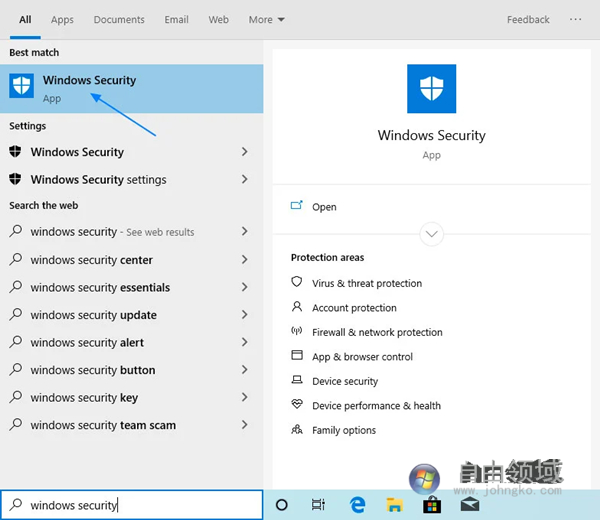Viewport: 600px width, 520px height.
Task: Switch to the Documents tab
Action: tap(119, 20)
